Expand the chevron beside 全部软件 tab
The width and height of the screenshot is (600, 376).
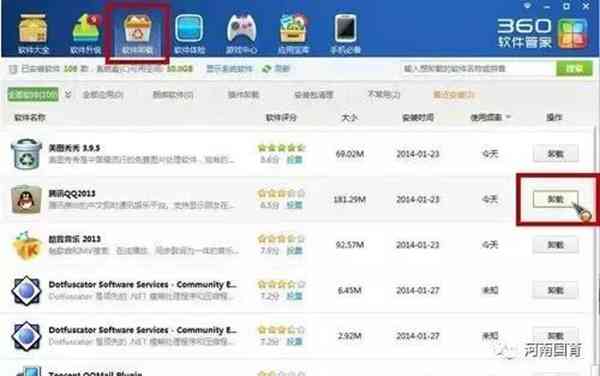click(68, 94)
